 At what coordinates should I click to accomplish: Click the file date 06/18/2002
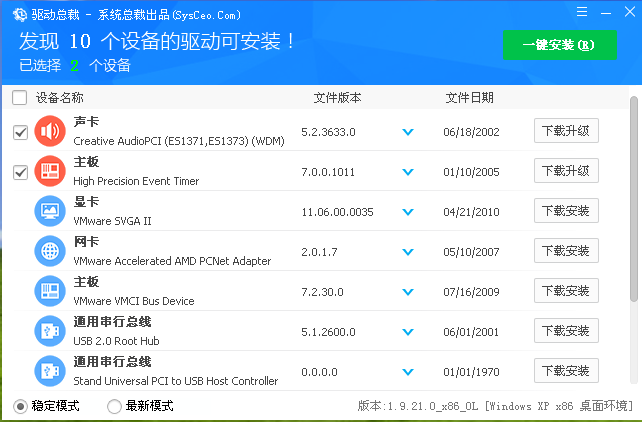[471, 132]
